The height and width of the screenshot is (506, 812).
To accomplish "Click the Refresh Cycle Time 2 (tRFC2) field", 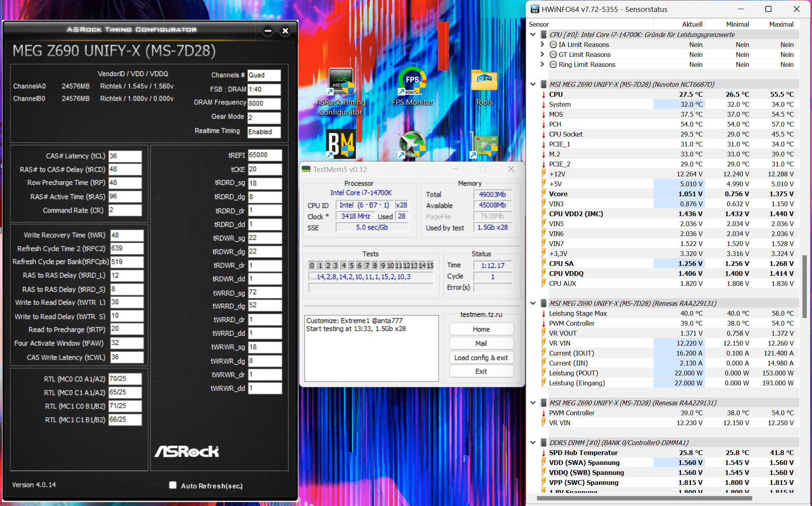I will [x=127, y=248].
